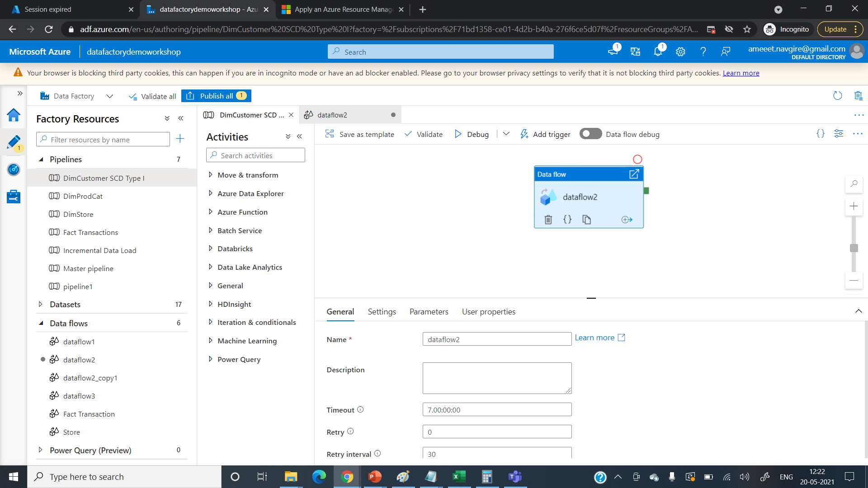Open the Monitor hub in left sidebar
This screenshot has width=868, height=488.
[x=14, y=169]
